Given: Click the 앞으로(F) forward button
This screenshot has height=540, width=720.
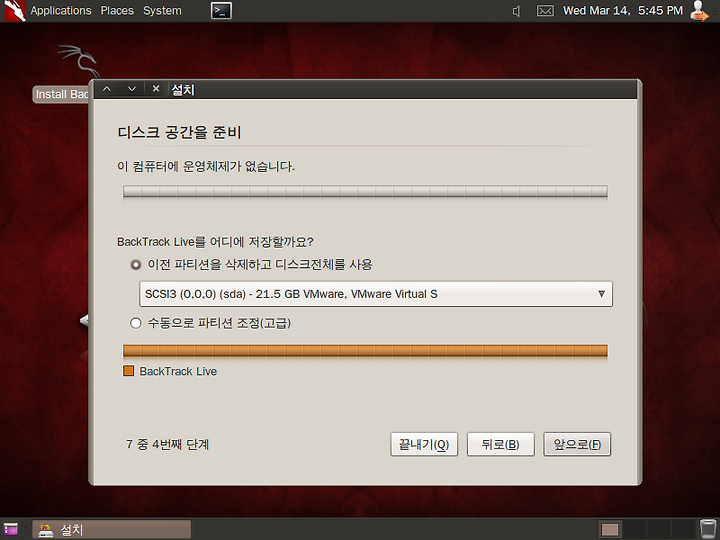Looking at the screenshot, I should pyautogui.click(x=577, y=444).
